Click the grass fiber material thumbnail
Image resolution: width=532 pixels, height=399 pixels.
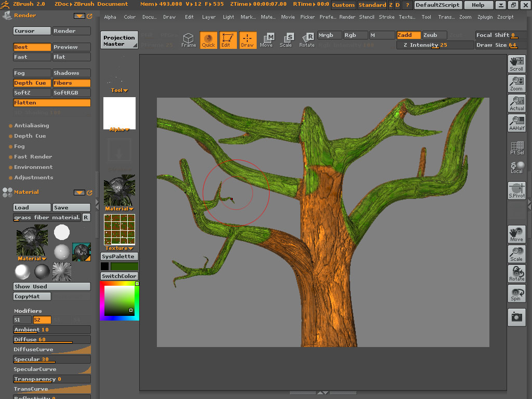32,240
